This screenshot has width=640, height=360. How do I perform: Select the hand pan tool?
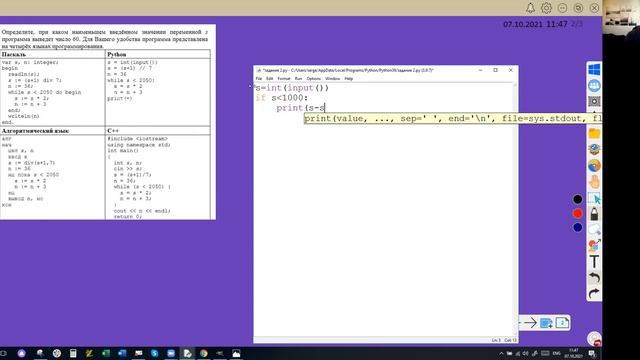point(594,182)
